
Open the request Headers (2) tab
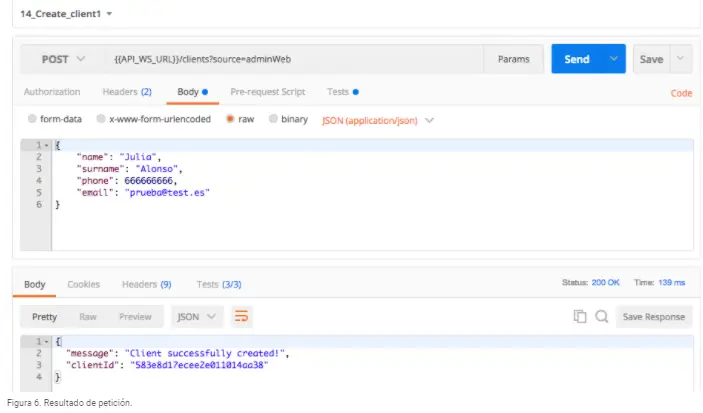(127, 92)
